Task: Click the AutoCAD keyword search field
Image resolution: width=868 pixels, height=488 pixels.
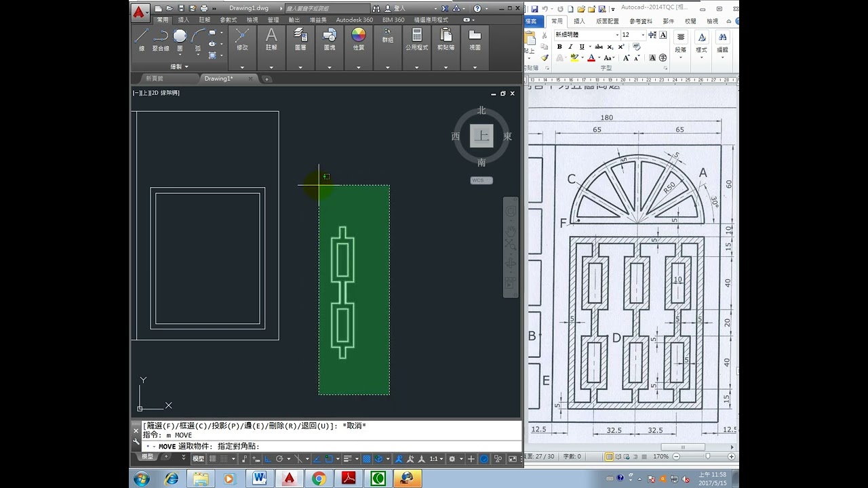Action: pyautogui.click(x=328, y=9)
